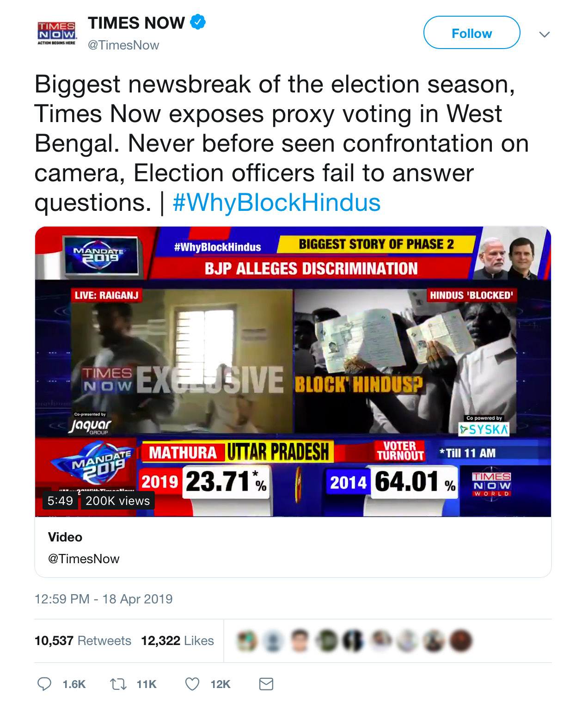Click the blue verified badge

click(x=198, y=22)
